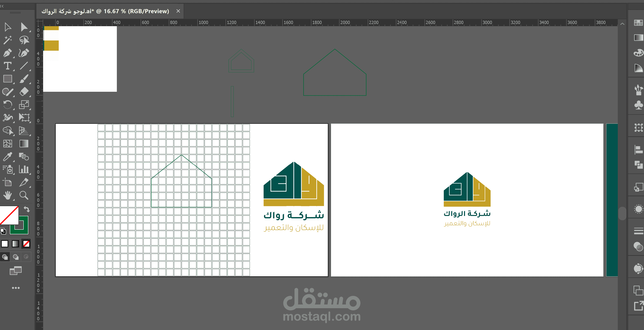Image resolution: width=644 pixels, height=330 pixels.
Task: Select the Shaper tool
Action: (x=8, y=92)
